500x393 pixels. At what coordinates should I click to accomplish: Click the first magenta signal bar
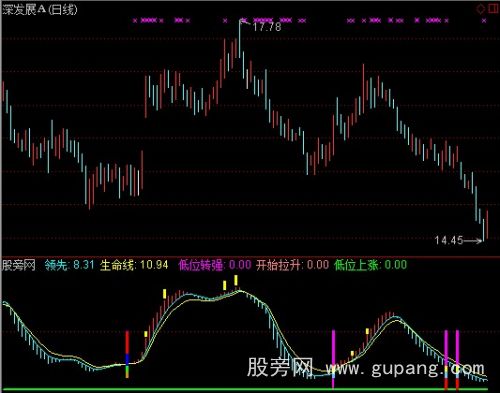point(333,359)
